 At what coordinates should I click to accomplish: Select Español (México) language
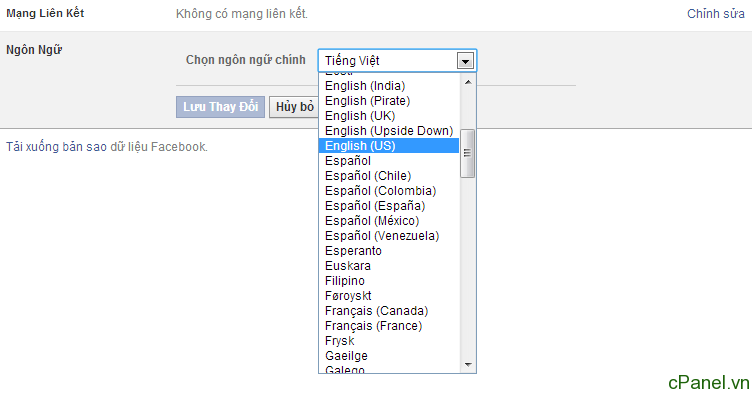pos(389,221)
